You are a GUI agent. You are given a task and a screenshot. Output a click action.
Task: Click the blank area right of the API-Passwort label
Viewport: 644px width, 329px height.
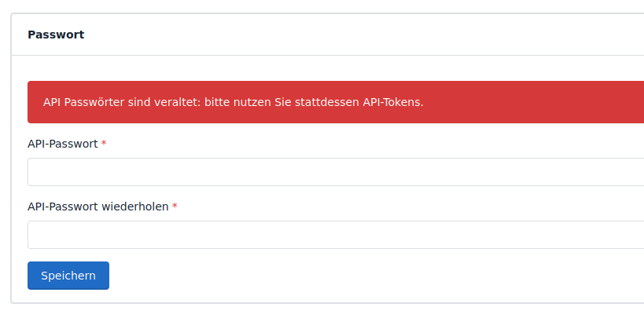(x=354, y=144)
